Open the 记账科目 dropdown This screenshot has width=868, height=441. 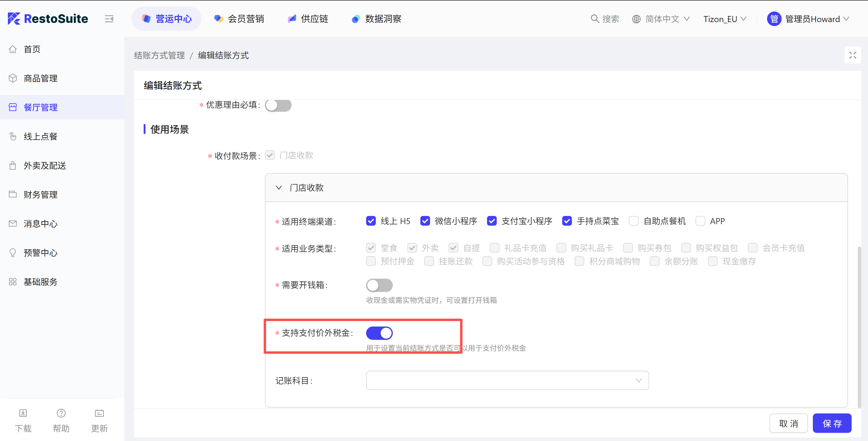click(x=507, y=380)
